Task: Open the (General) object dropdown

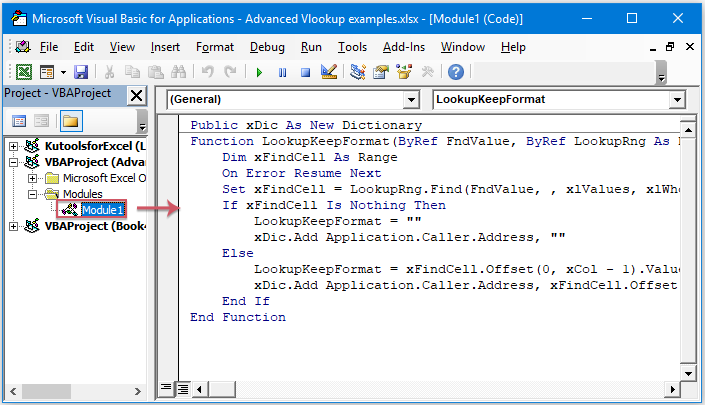Action: [410, 100]
